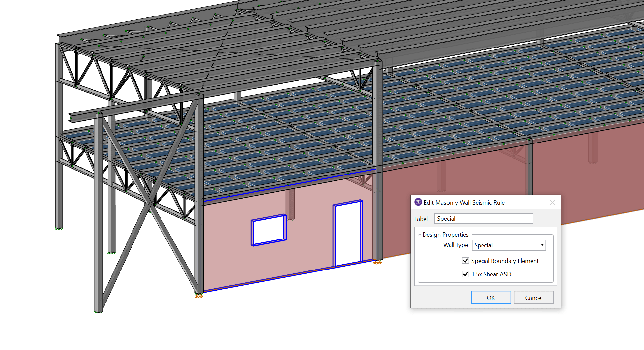644x350 pixels.
Task: Disable the 1.5x Shear ASD option
Action: pyautogui.click(x=465, y=274)
